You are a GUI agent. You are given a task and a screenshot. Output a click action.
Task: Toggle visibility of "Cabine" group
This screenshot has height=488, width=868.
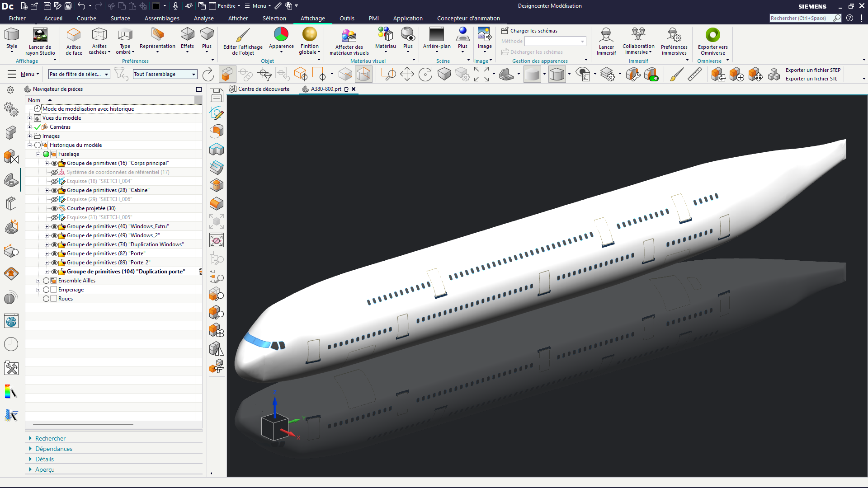(x=54, y=190)
